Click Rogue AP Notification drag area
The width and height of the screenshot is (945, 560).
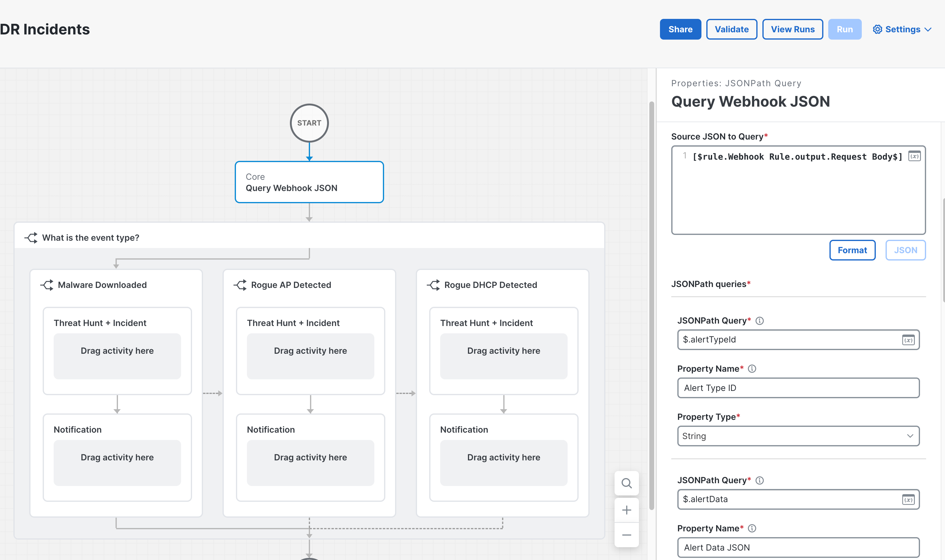tap(311, 463)
